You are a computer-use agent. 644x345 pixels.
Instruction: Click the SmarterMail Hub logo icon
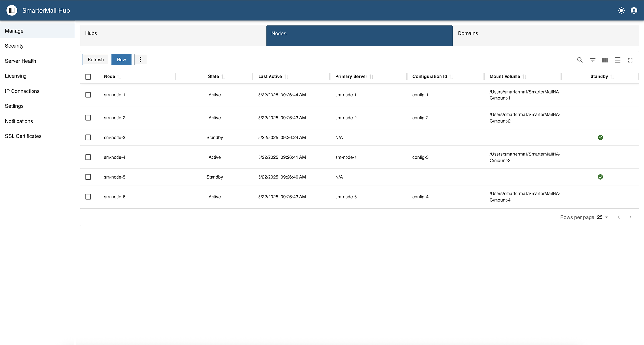[12, 10]
